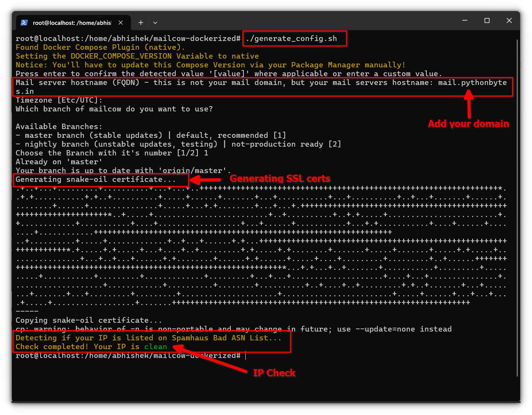Viewport: 532px width, 415px height.
Task: Click the maximize window icon
Action: point(486,21)
